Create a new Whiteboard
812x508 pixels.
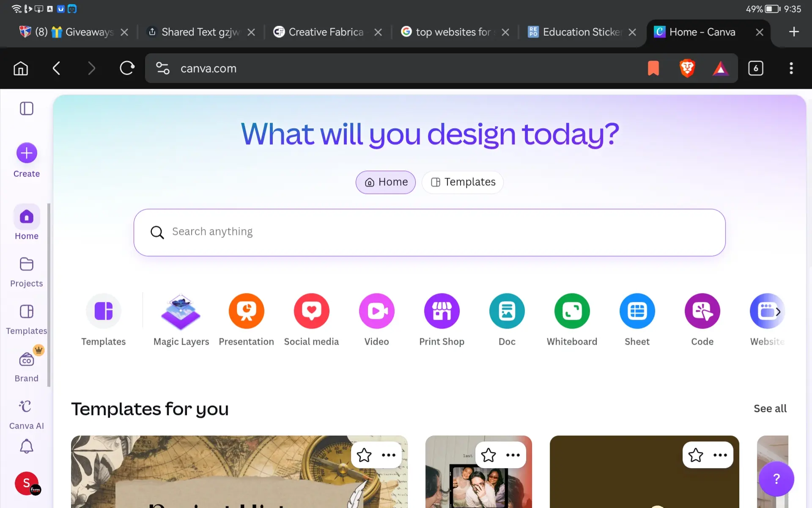point(572,320)
